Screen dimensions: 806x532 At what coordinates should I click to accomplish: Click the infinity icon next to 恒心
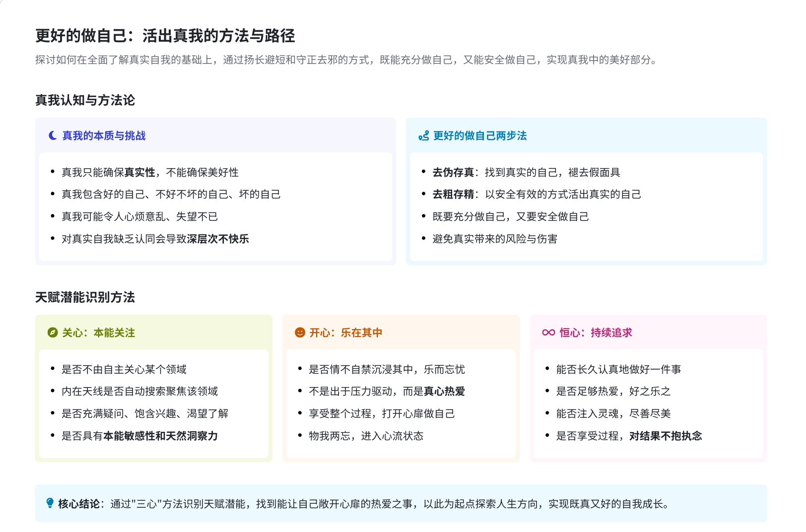point(548,332)
